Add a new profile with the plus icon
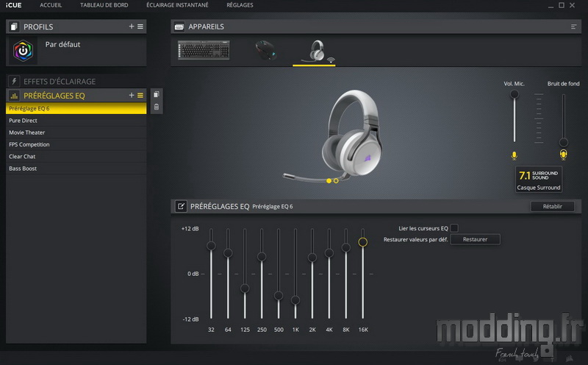588x365 pixels. [x=132, y=26]
